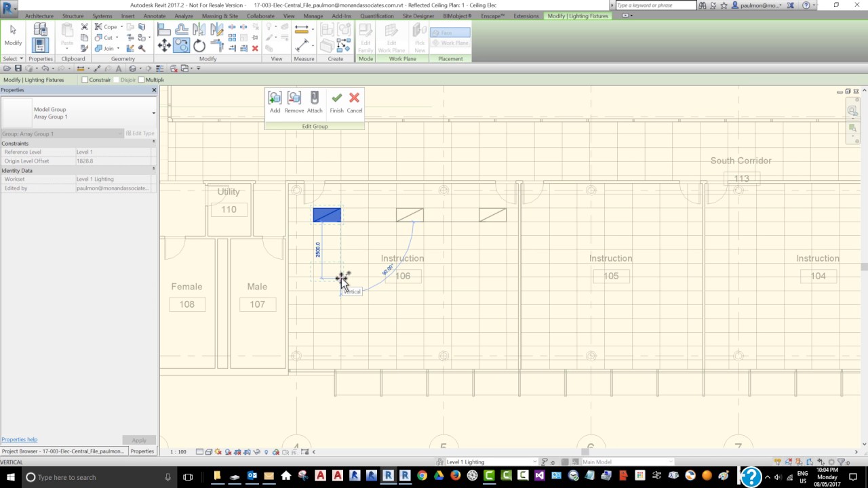Click the Copy tool icon in Modify panel
This screenshot has width=868, height=488.
point(181,46)
